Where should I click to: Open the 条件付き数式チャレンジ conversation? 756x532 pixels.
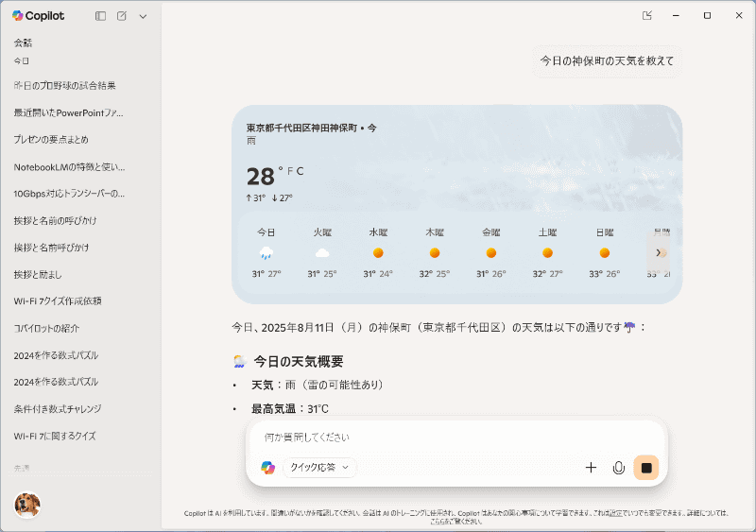click(58, 409)
